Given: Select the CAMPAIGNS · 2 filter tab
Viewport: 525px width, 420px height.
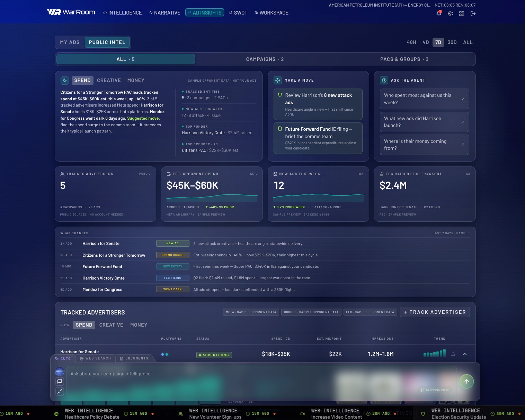Looking at the screenshot, I should pos(265,59).
